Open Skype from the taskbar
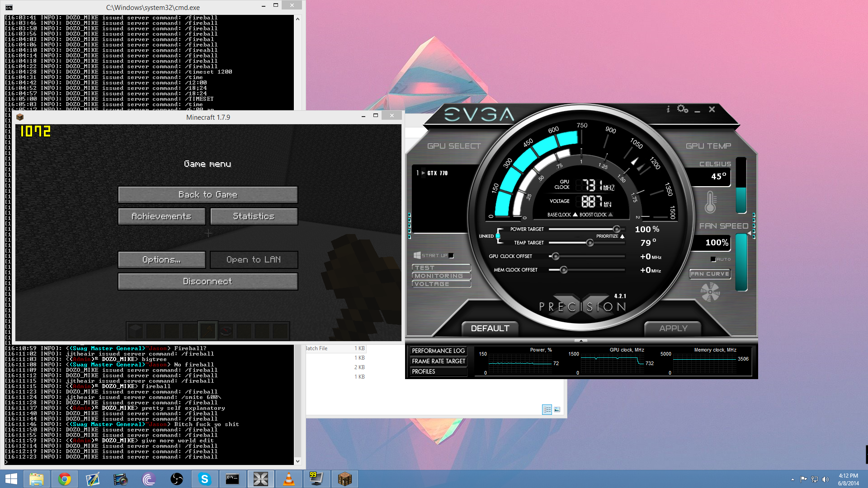 pos(204,479)
